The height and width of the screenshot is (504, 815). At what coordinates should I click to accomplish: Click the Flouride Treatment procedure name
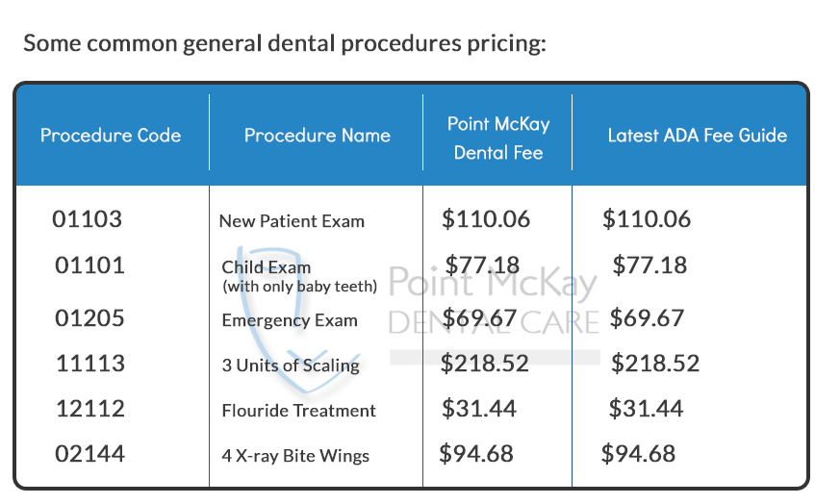[x=298, y=411]
